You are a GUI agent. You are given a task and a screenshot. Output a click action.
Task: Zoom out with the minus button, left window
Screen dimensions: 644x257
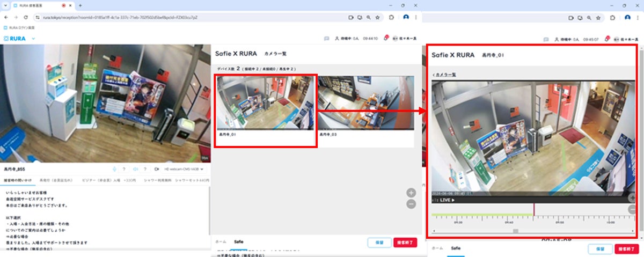pyautogui.click(x=411, y=204)
